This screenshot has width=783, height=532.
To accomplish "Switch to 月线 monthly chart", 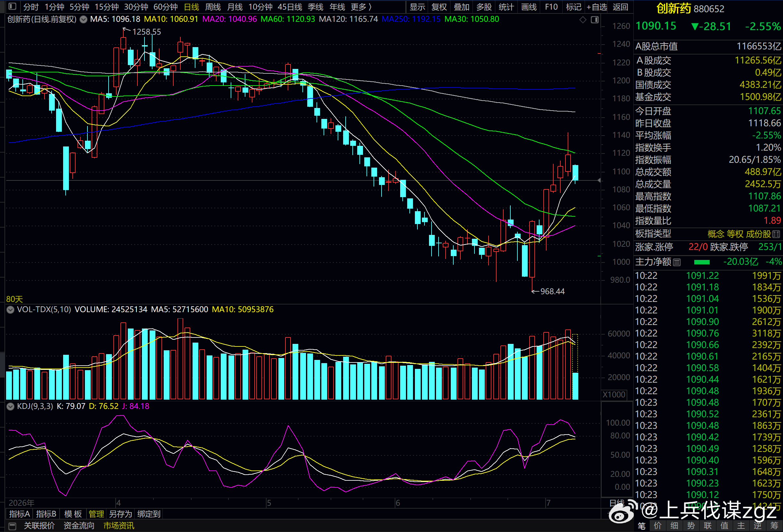I will [x=235, y=7].
